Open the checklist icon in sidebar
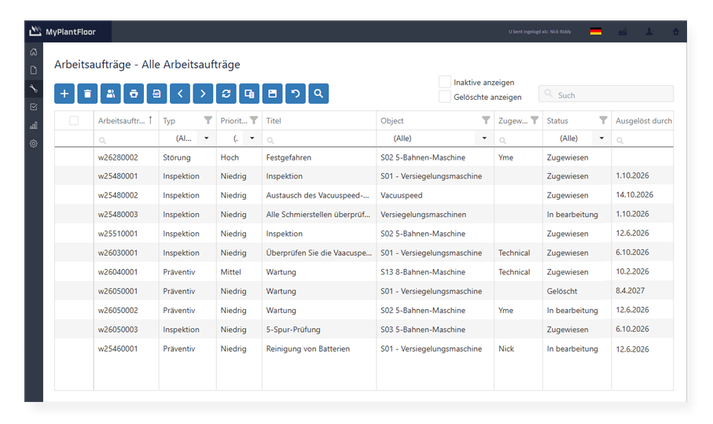 coord(34,107)
